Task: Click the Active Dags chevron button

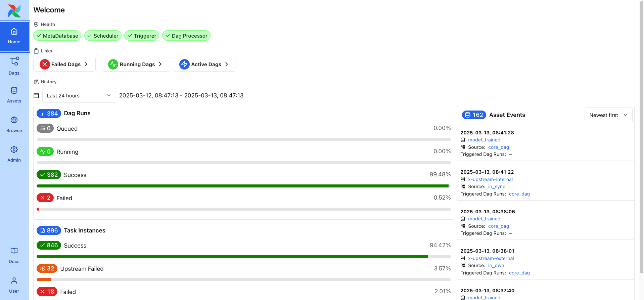Action: coord(227,64)
